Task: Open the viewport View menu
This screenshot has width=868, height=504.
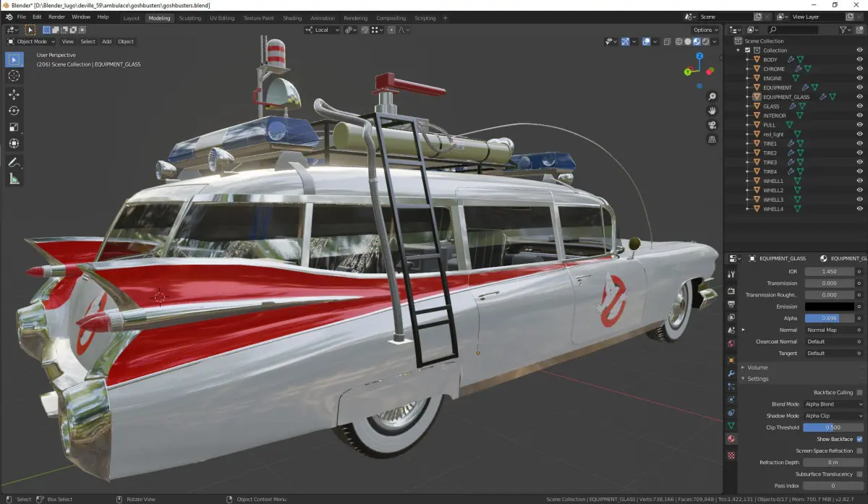Action: point(67,41)
